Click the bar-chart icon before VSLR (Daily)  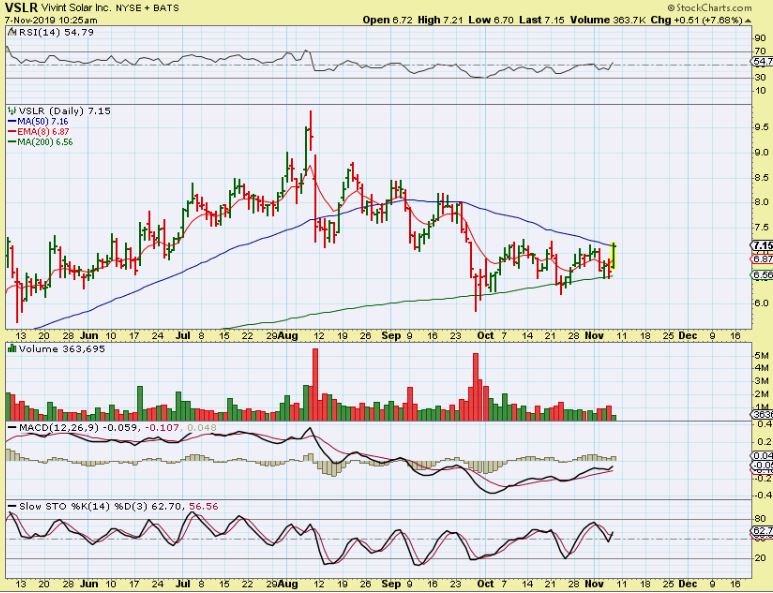[12, 111]
